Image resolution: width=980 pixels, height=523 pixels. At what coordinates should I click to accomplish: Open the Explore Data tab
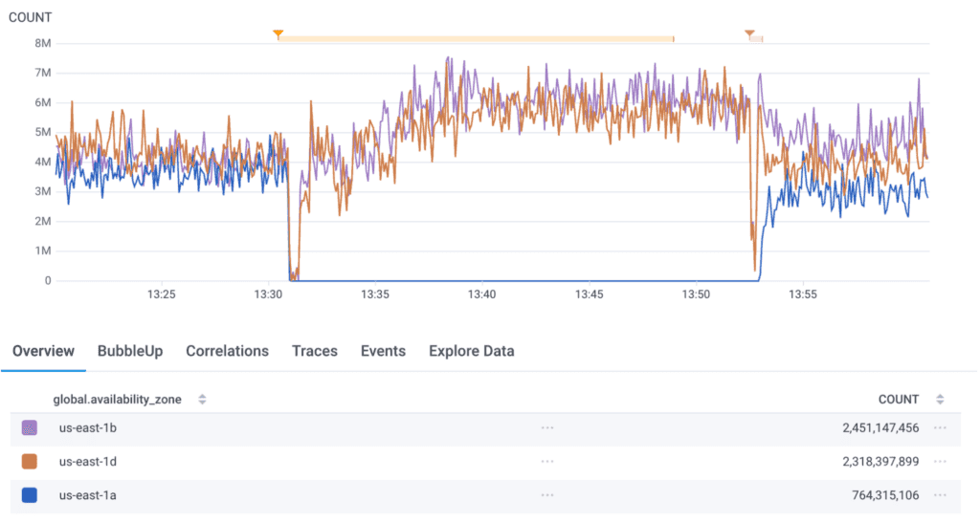(471, 351)
